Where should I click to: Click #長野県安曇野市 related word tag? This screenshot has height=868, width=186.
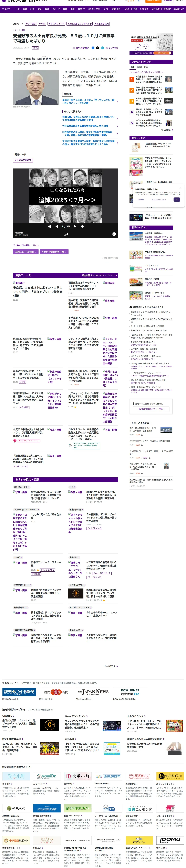pyautogui.click(x=23, y=160)
